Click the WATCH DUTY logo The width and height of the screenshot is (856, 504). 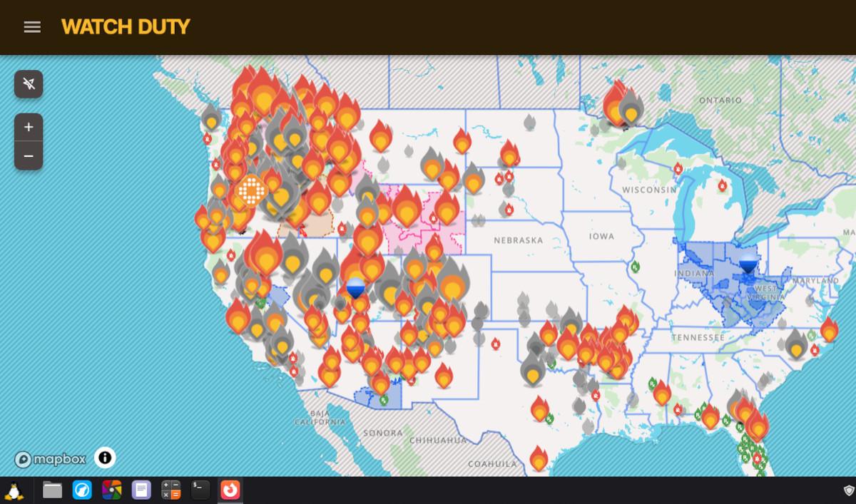click(x=126, y=27)
